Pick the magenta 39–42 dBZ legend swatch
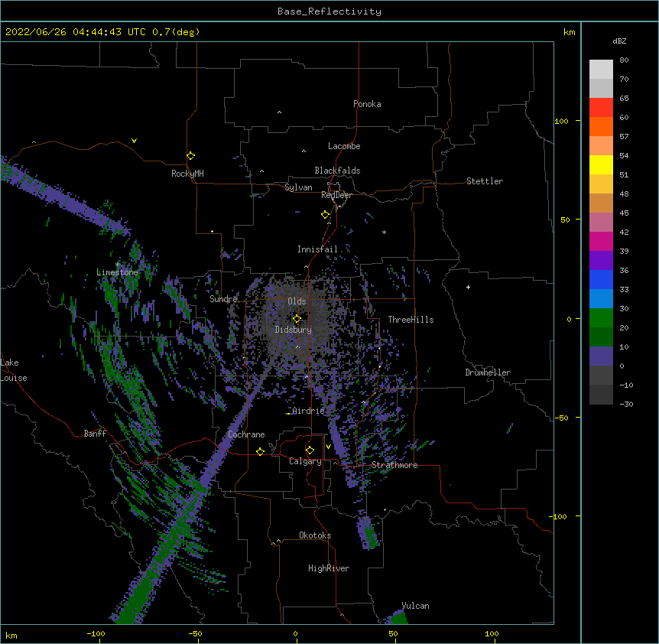 pos(601,241)
